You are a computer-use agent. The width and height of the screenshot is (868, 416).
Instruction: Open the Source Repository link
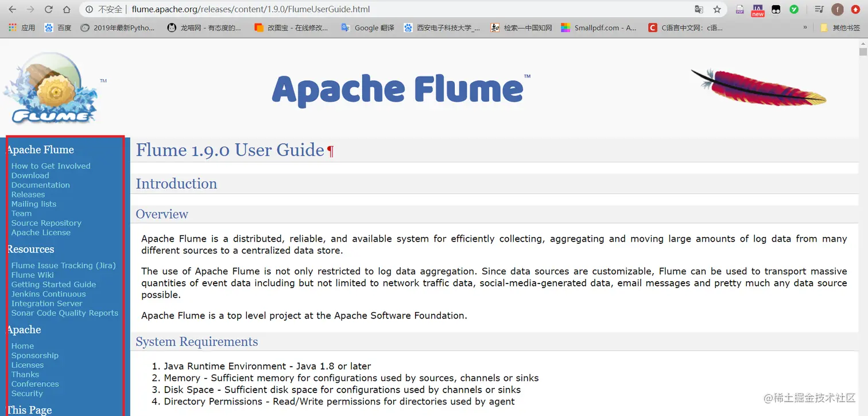coord(46,223)
